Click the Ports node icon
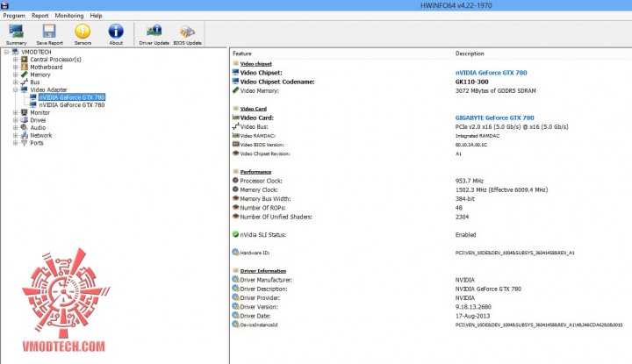This screenshot has width=632, height=364. pyautogui.click(x=25, y=143)
